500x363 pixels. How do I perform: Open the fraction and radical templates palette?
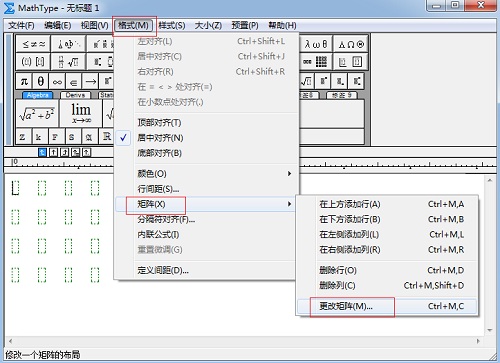69,62
